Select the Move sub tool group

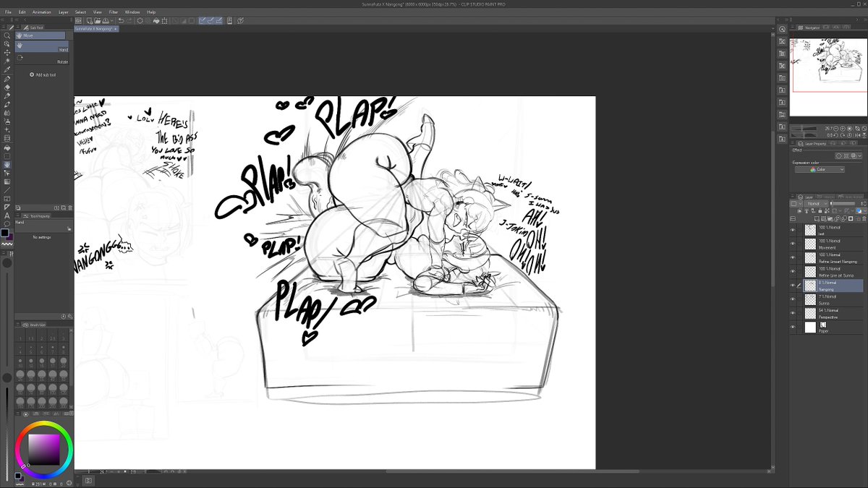coord(41,35)
